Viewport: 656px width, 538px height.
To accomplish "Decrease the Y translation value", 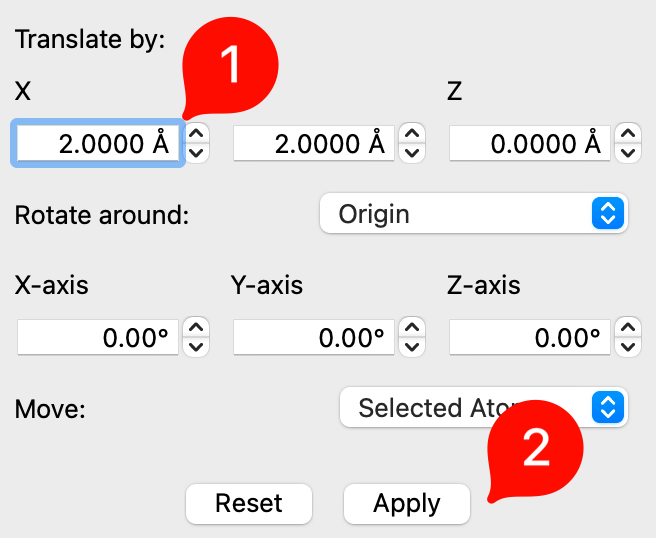I will [x=413, y=153].
